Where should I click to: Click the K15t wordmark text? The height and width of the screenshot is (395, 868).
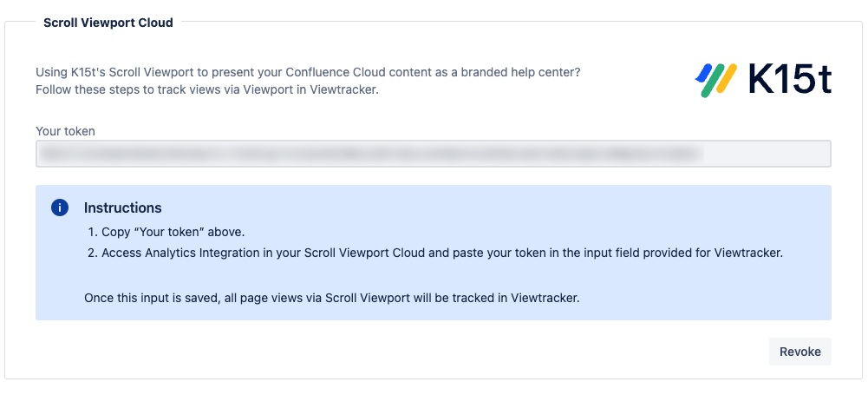(x=789, y=80)
